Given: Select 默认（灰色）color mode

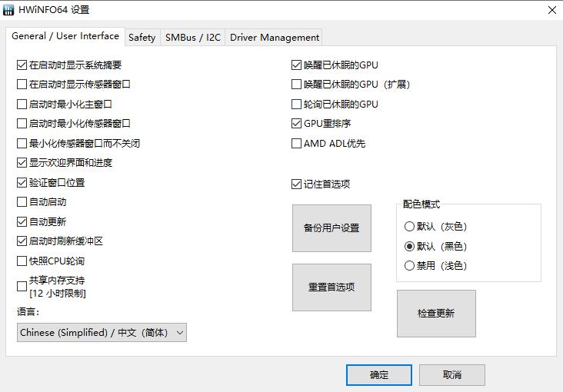Looking at the screenshot, I should click(x=409, y=227).
